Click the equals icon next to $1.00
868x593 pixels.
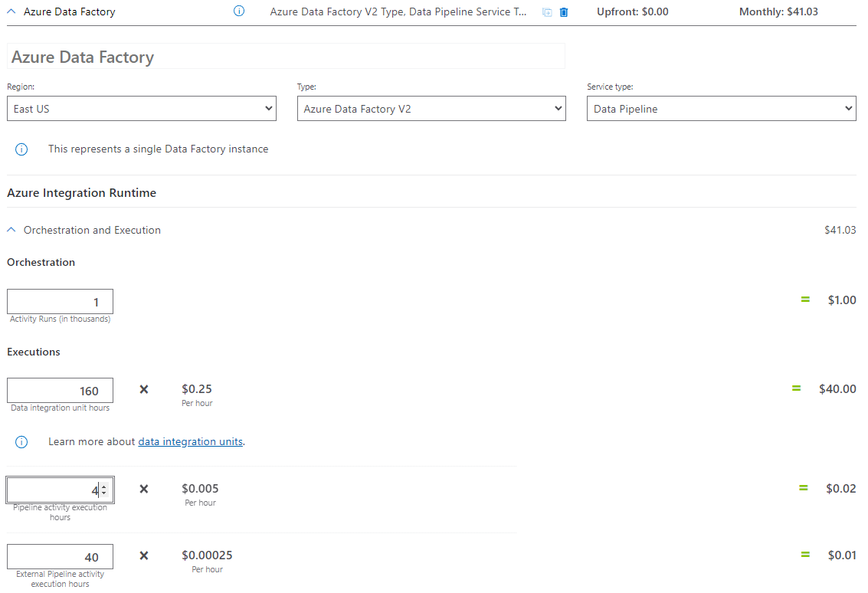(x=804, y=300)
